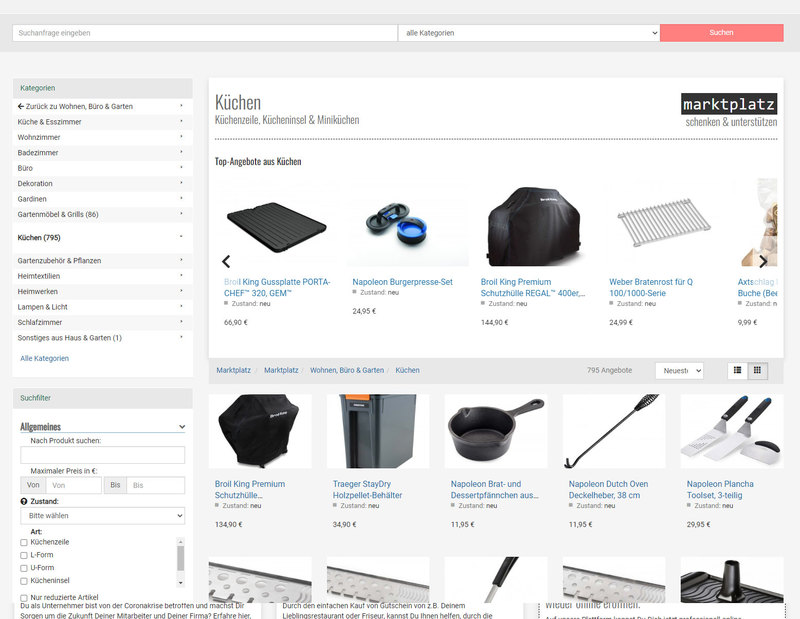Open Napoleon Plancha Toolset, 3-teilig link
The width and height of the screenshot is (800, 619).
[x=720, y=489]
